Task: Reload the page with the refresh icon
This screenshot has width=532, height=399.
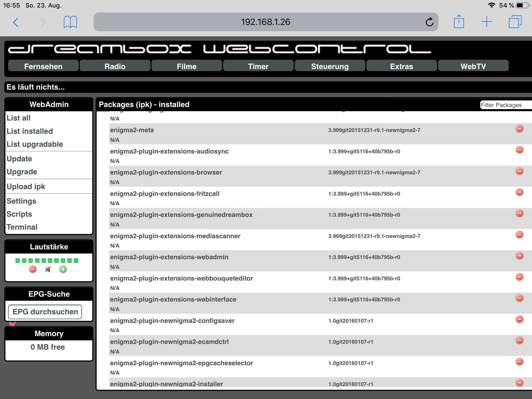Action: [x=429, y=22]
